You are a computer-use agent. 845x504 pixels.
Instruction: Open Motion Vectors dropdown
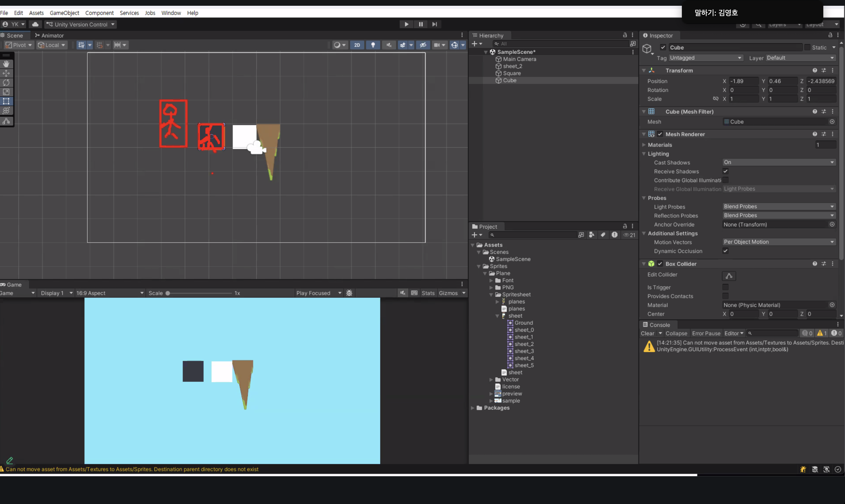pyautogui.click(x=779, y=242)
